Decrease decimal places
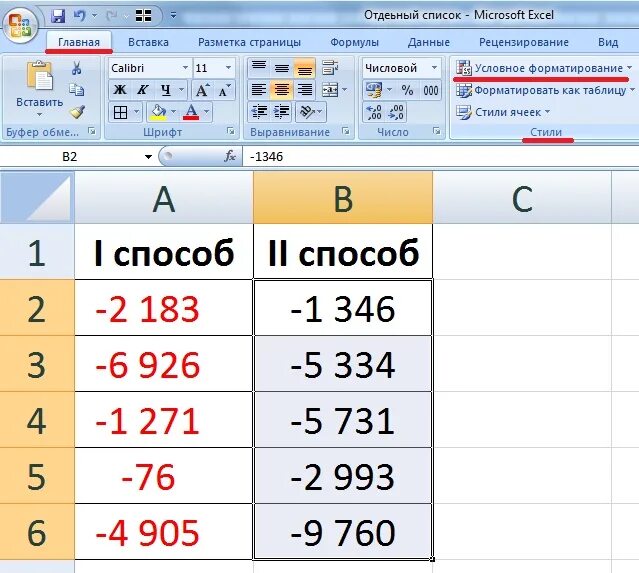This screenshot has height=573, width=639. [x=396, y=112]
